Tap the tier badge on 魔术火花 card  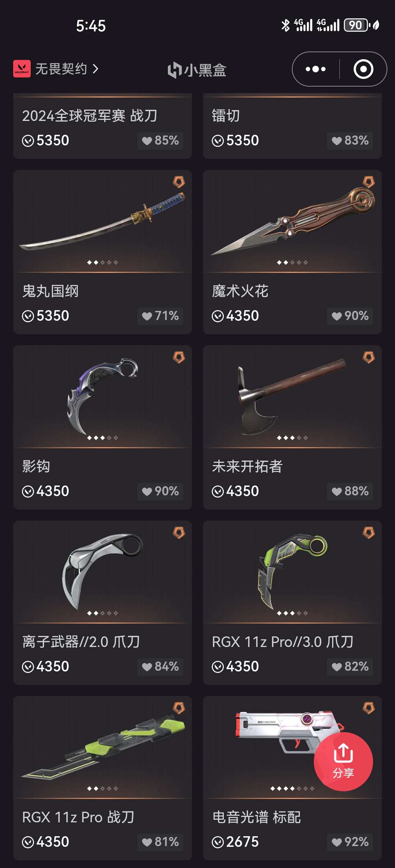click(x=369, y=182)
